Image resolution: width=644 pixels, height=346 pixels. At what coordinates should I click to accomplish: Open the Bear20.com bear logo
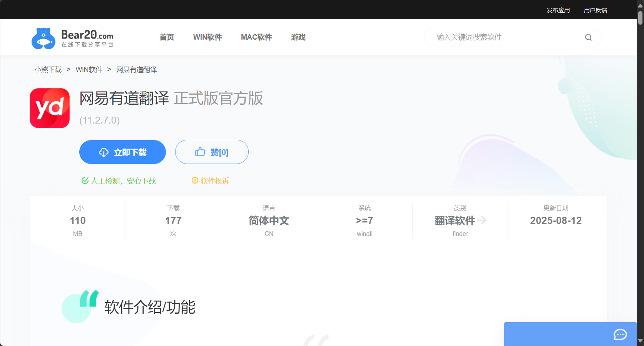pos(72,38)
